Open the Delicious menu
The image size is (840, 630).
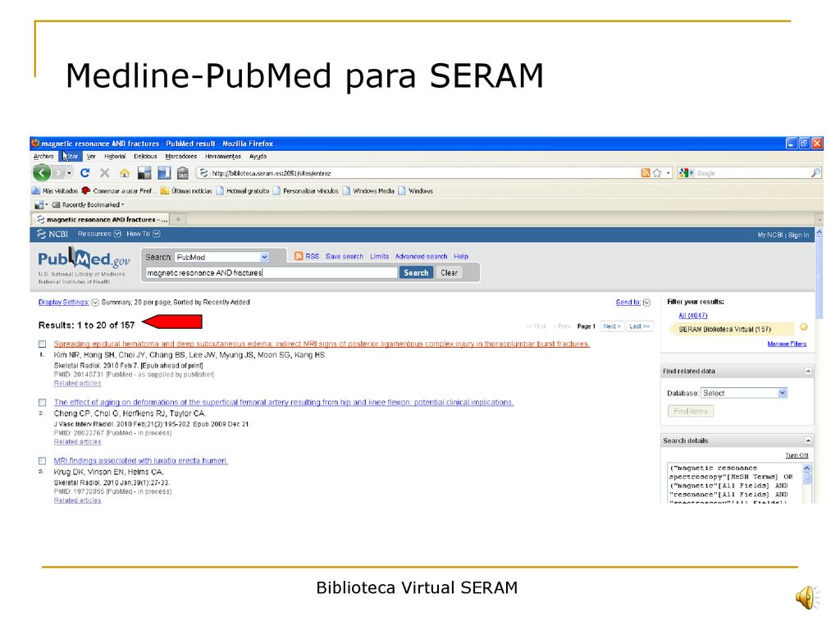pos(145,157)
